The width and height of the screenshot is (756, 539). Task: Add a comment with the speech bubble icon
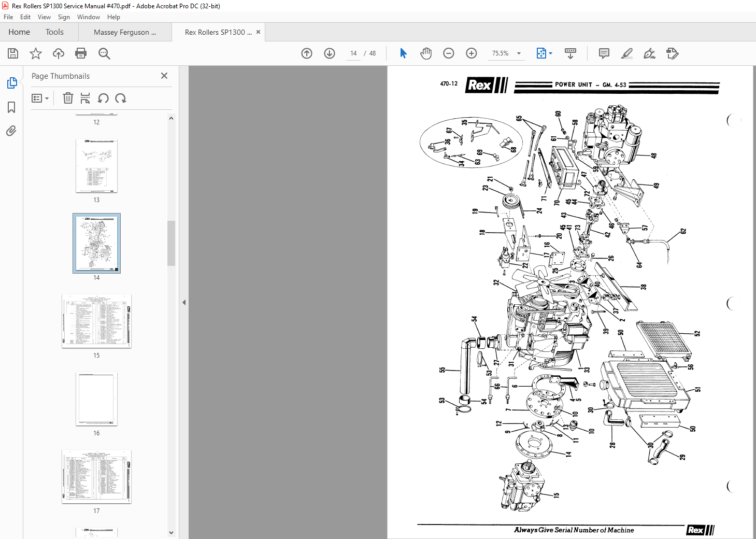click(x=604, y=53)
